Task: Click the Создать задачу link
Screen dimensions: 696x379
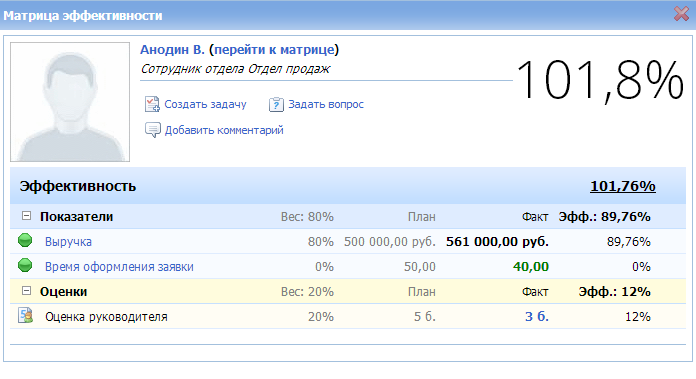Action: click(x=205, y=104)
